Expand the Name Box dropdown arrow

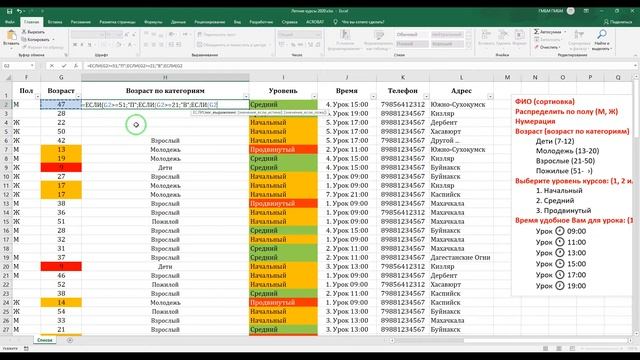click(32, 66)
